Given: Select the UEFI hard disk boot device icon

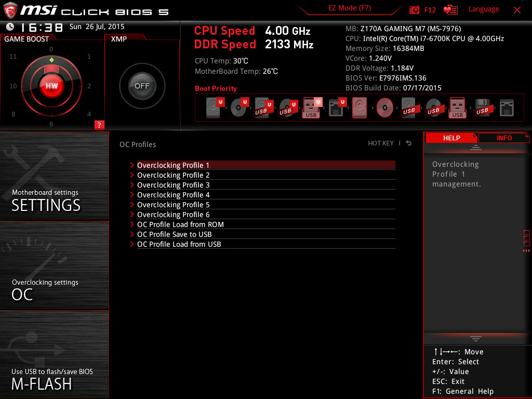Looking at the screenshot, I should tap(215, 108).
